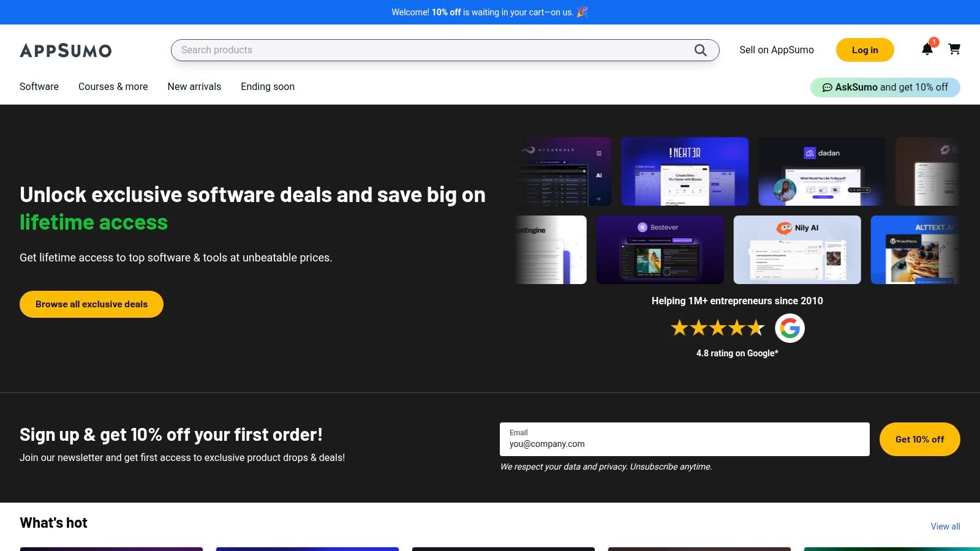
Task: Click the five-star rating graphic
Action: 718,328
